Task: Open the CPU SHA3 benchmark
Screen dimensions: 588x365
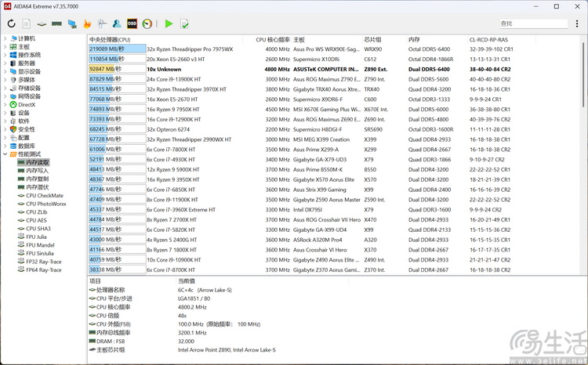Action: [x=38, y=229]
